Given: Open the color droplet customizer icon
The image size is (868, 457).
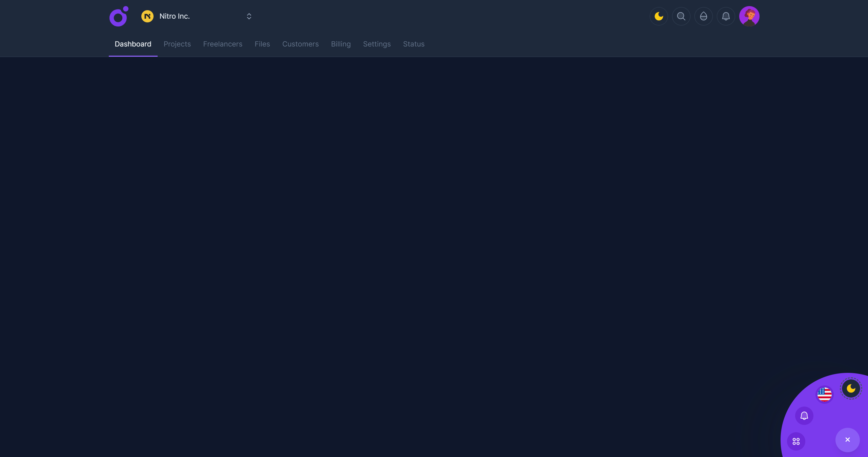Looking at the screenshot, I should 703,16.
